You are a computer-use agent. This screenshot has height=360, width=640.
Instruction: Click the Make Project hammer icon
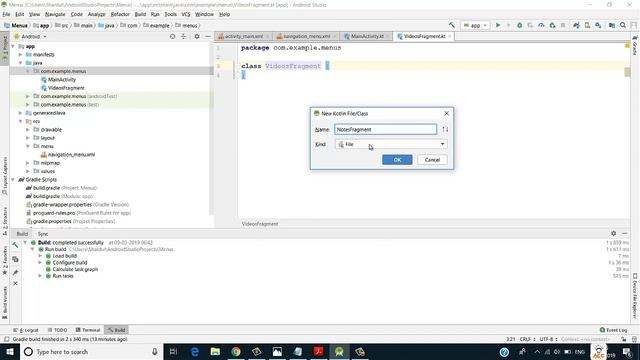(451, 25)
